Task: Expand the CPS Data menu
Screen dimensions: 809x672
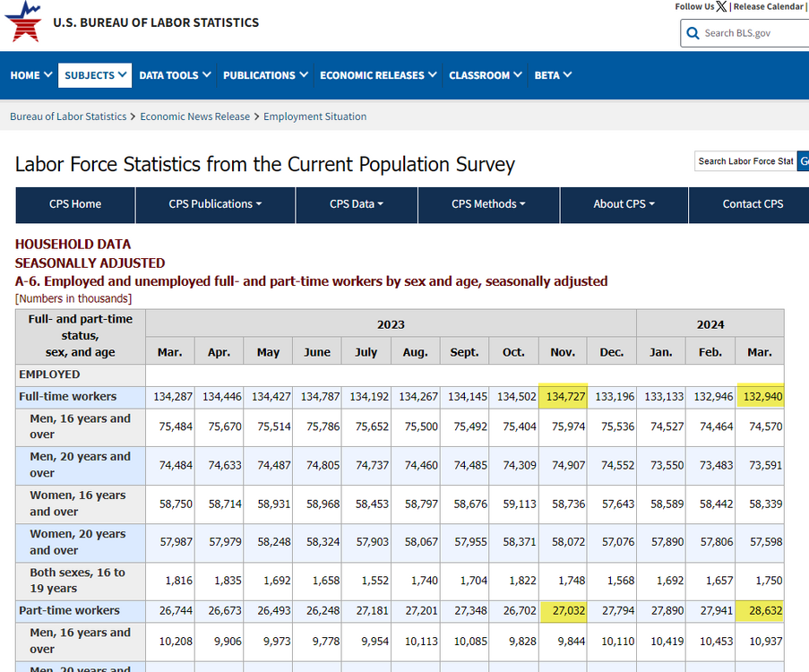Action: tap(356, 204)
